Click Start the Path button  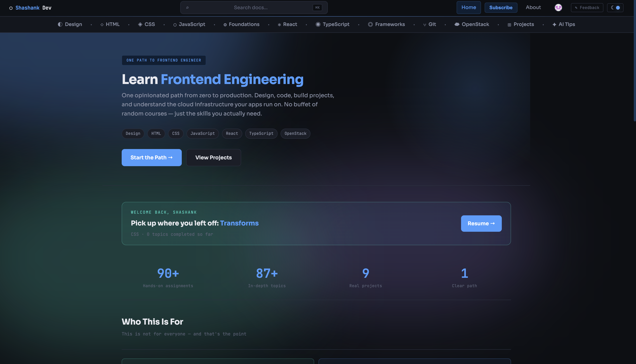pyautogui.click(x=152, y=157)
